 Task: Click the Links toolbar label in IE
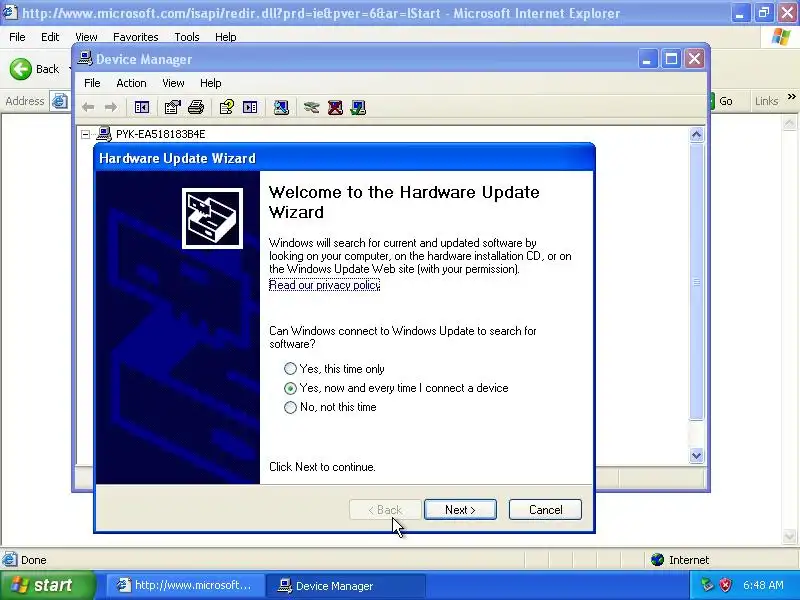click(766, 101)
